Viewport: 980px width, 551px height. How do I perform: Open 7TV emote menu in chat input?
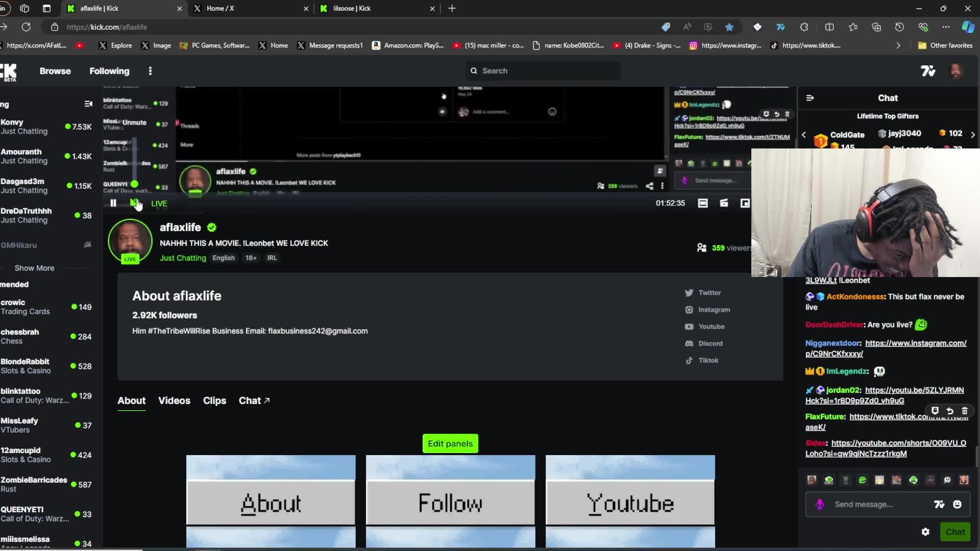tap(939, 504)
